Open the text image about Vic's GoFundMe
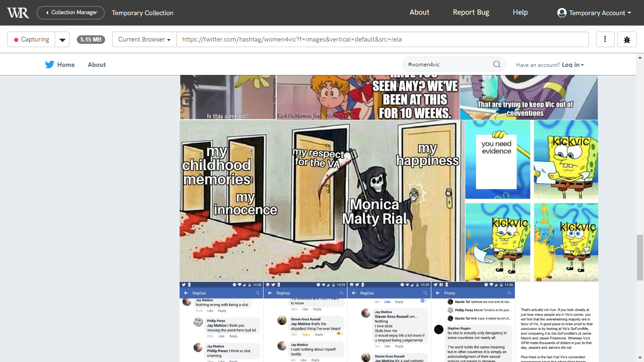This screenshot has height=362, width=644. point(557,322)
